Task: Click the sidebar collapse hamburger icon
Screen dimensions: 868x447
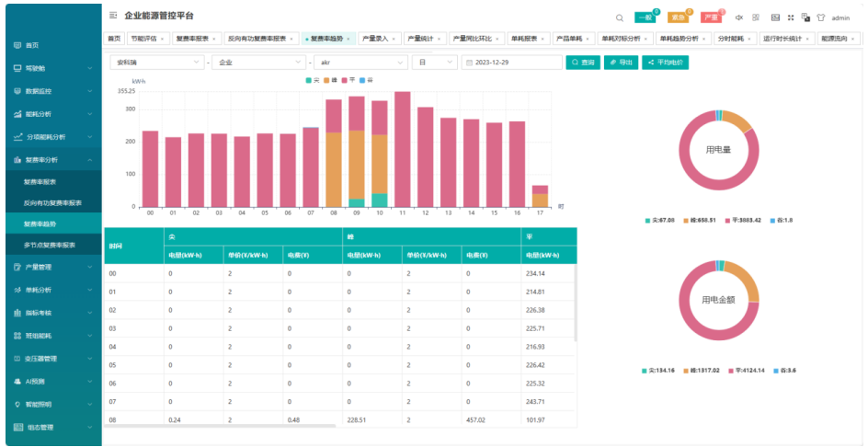Action: [x=113, y=17]
